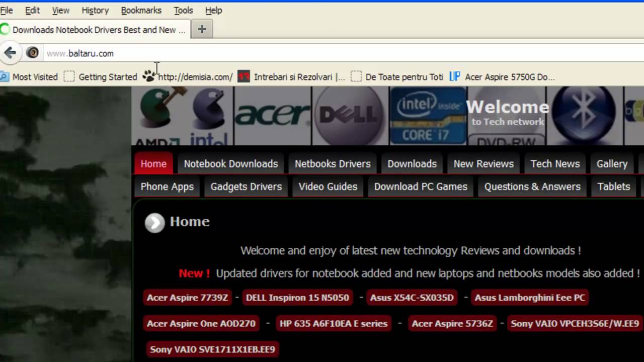Click the HP 635 A6F10EA E series button
The image size is (644, 362).
334,323
